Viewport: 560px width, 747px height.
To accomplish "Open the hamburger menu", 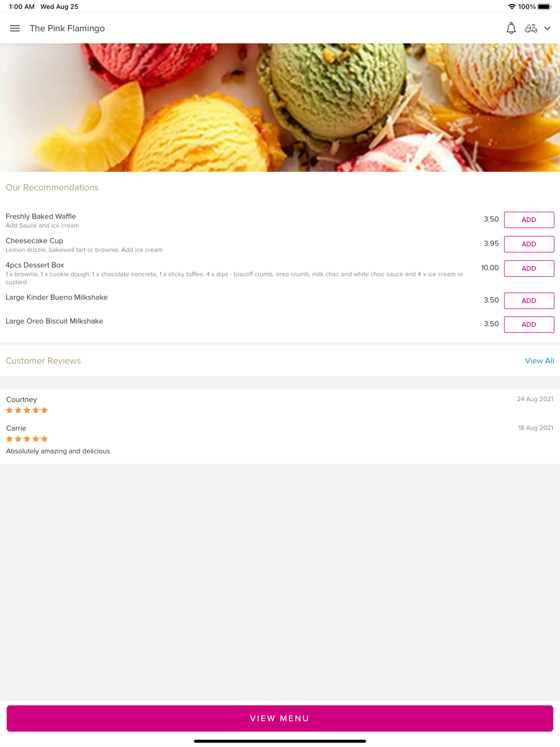I will point(15,29).
